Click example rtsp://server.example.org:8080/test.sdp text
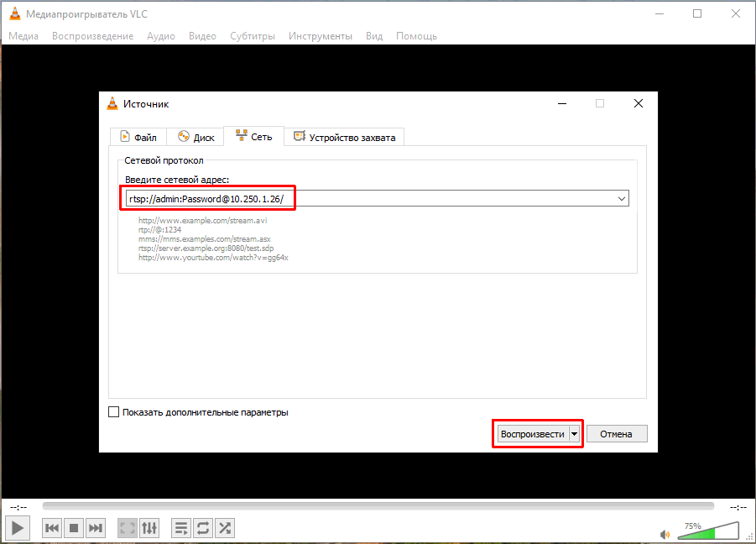The height and width of the screenshot is (544, 756). click(206, 248)
